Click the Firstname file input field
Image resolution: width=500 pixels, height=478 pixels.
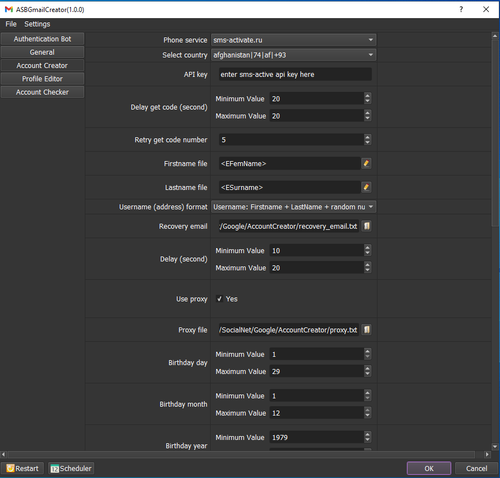(289, 164)
